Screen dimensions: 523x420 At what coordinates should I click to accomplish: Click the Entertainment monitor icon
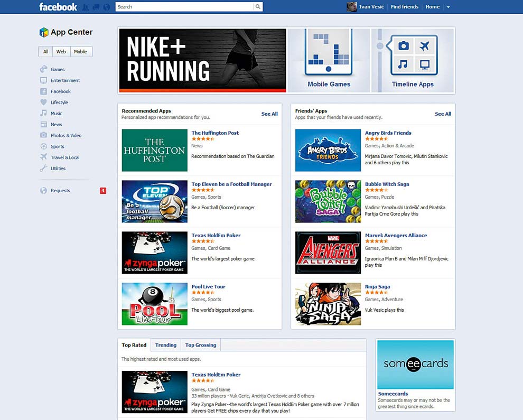click(x=43, y=80)
